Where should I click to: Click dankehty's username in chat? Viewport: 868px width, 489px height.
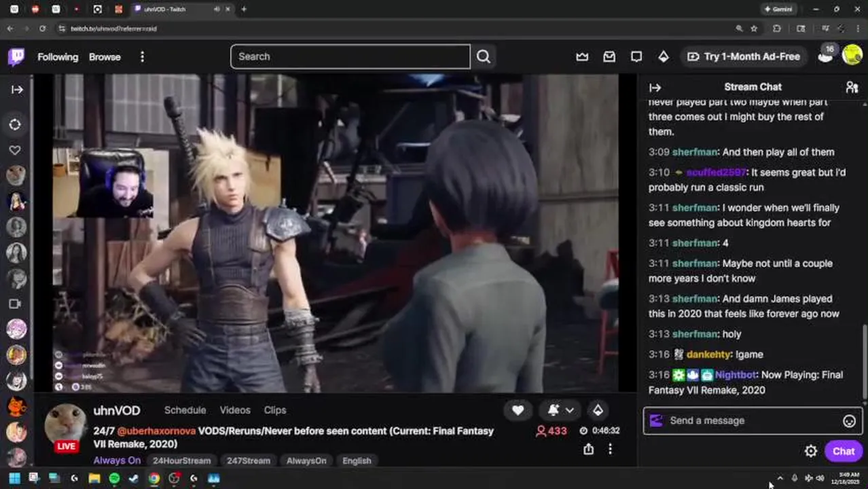pyautogui.click(x=708, y=355)
